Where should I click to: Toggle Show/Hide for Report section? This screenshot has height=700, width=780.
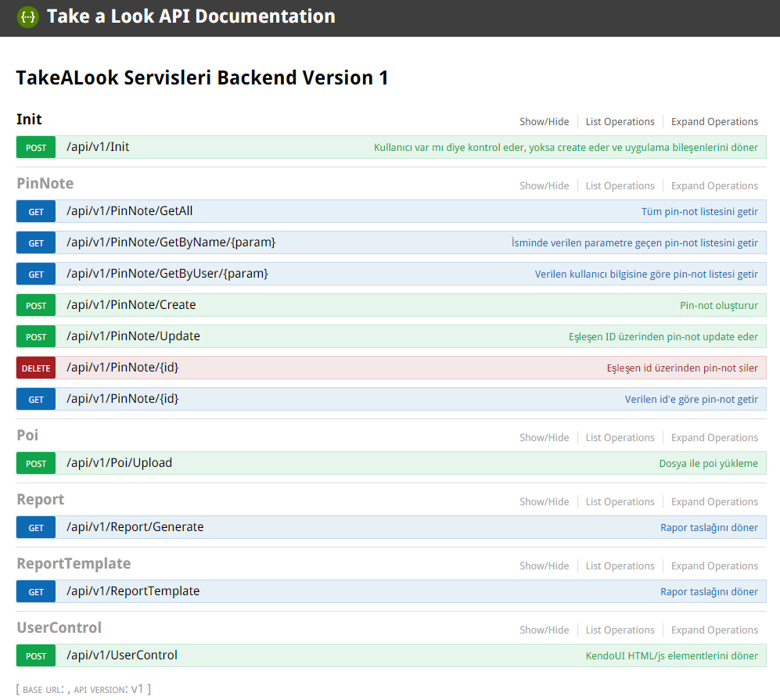click(x=545, y=502)
